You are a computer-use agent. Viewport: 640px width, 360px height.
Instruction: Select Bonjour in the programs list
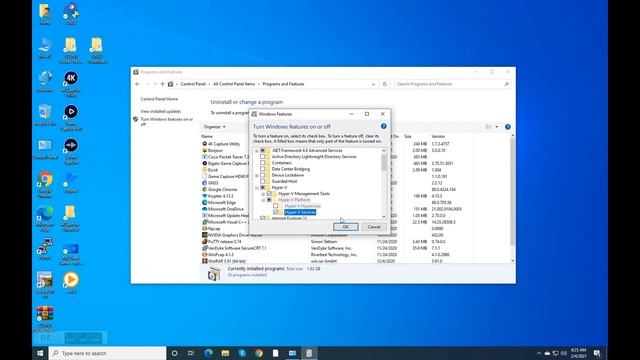(x=216, y=151)
